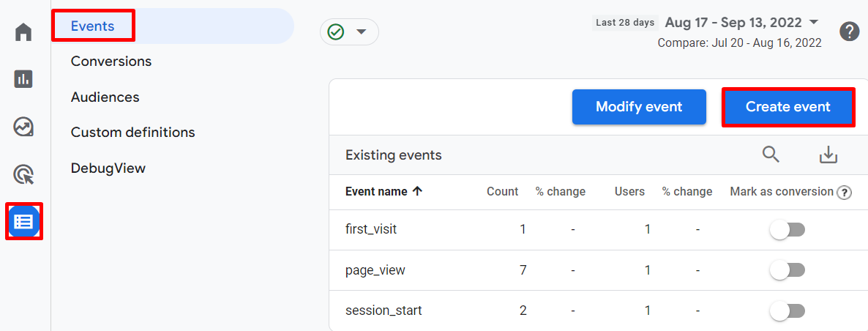Viewport: 868px width, 331px height.
Task: Open the Configure list icon
Action: click(24, 221)
